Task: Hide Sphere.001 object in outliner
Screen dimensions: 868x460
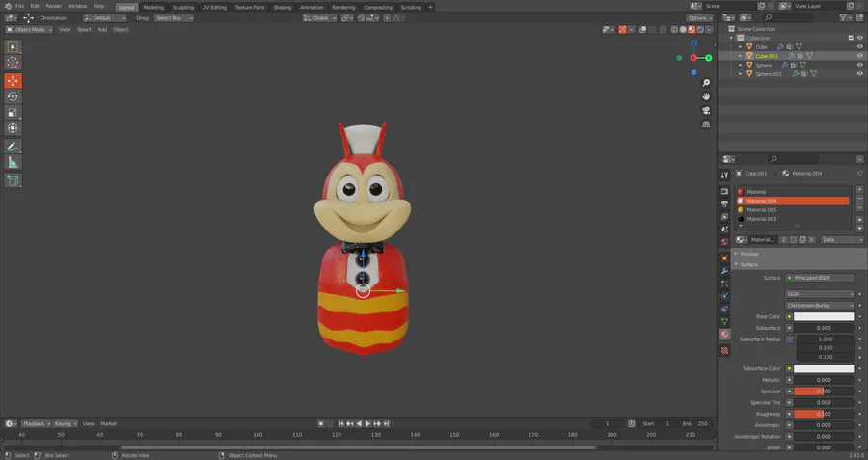Action: click(859, 73)
